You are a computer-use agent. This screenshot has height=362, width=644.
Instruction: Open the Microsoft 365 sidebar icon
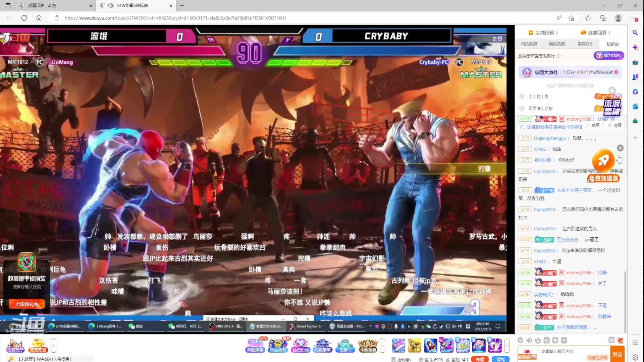tap(635, 92)
